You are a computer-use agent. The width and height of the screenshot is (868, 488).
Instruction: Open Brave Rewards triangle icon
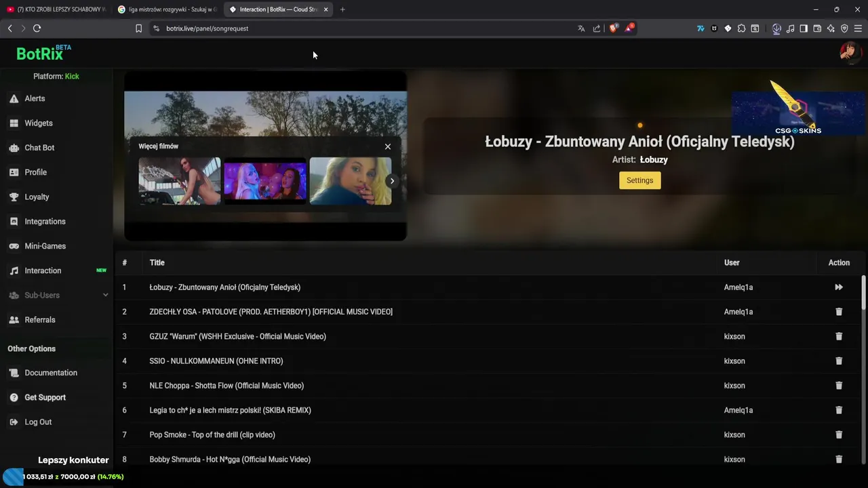point(629,28)
